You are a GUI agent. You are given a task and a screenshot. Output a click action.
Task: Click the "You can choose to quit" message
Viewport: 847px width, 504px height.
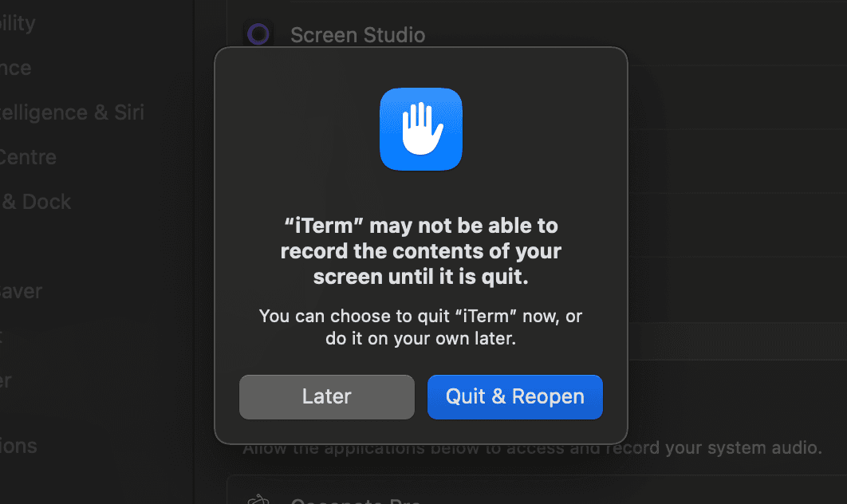click(x=420, y=327)
